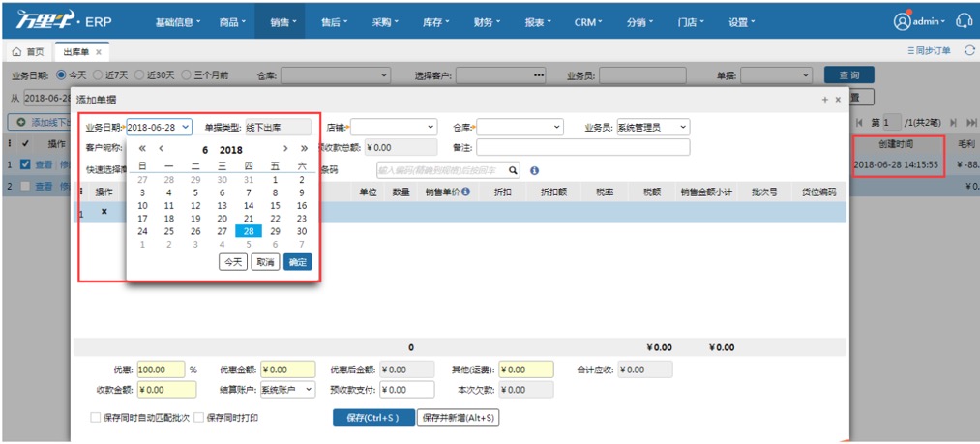Select 今天 radio button
Image resolution: width=980 pixels, height=444 pixels.
point(61,75)
